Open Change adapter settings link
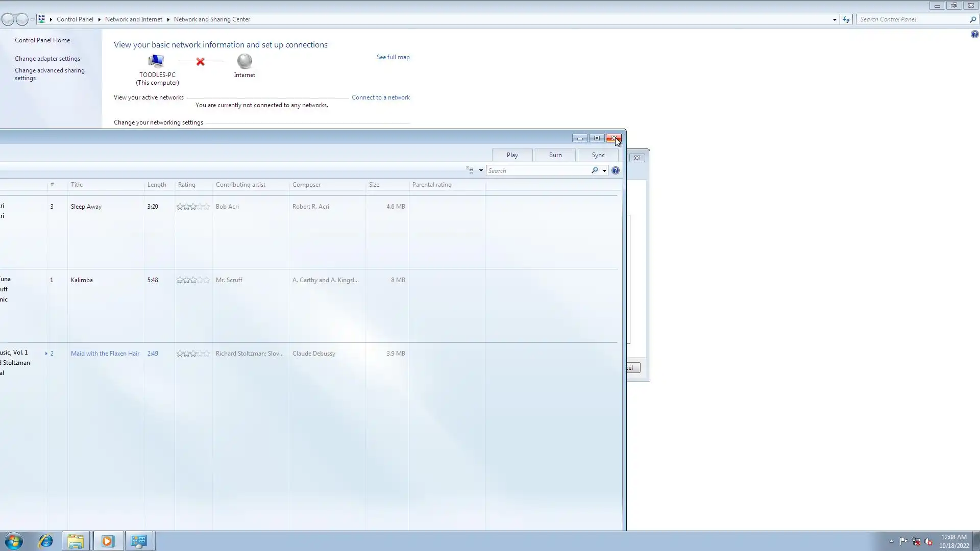Screen dimensions: 980x551 47,59
